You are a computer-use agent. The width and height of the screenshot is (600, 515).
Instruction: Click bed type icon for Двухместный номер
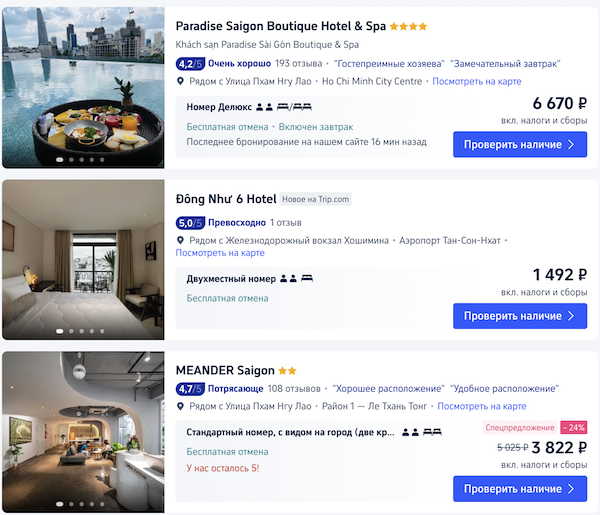(307, 279)
